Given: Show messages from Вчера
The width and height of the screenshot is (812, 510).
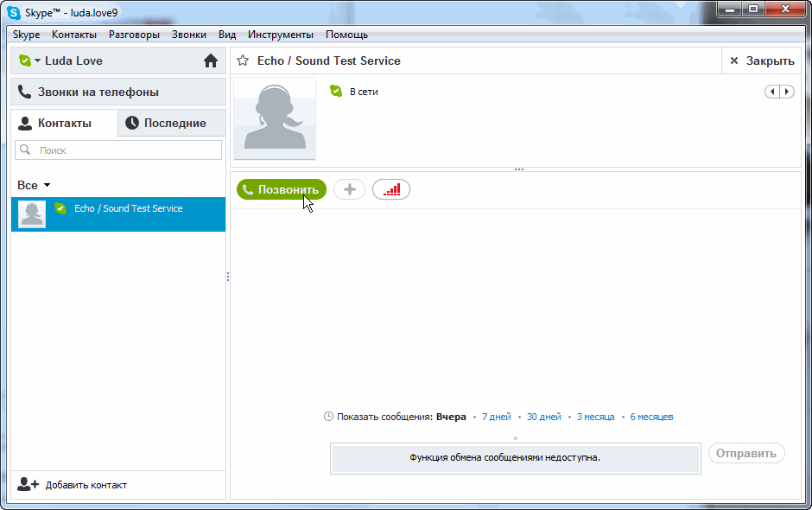Looking at the screenshot, I should click(x=451, y=417).
